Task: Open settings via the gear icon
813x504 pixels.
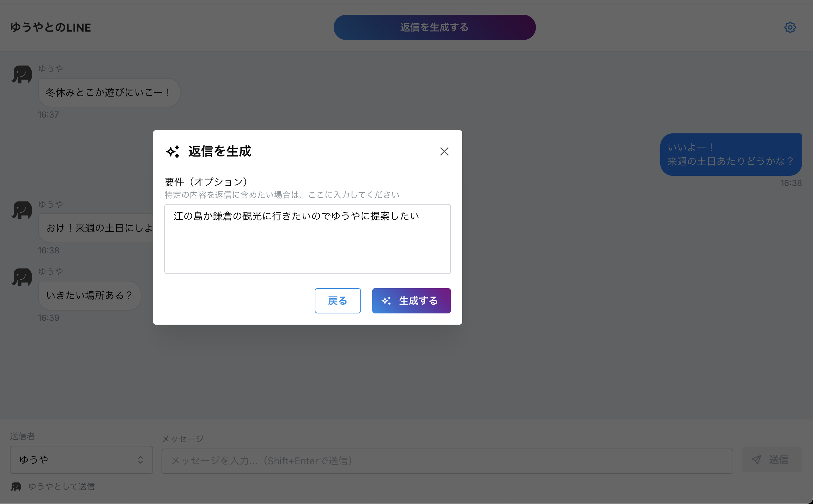Action: (790, 27)
